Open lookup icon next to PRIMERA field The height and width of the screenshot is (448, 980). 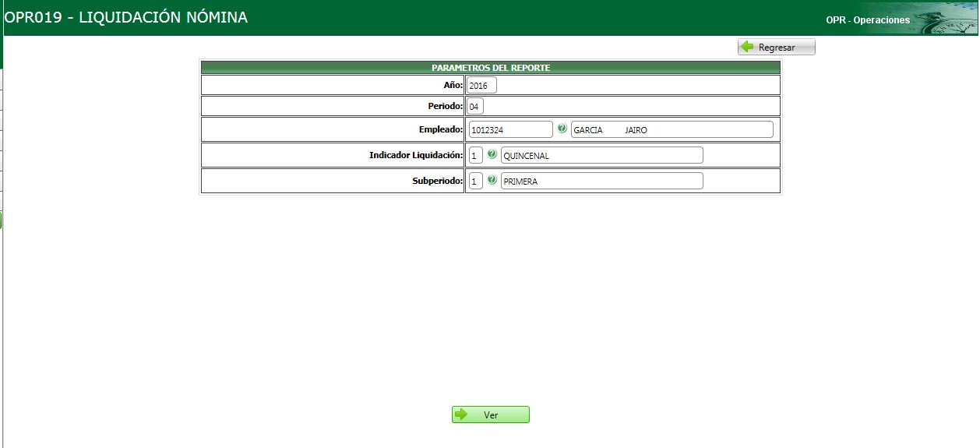point(492,180)
